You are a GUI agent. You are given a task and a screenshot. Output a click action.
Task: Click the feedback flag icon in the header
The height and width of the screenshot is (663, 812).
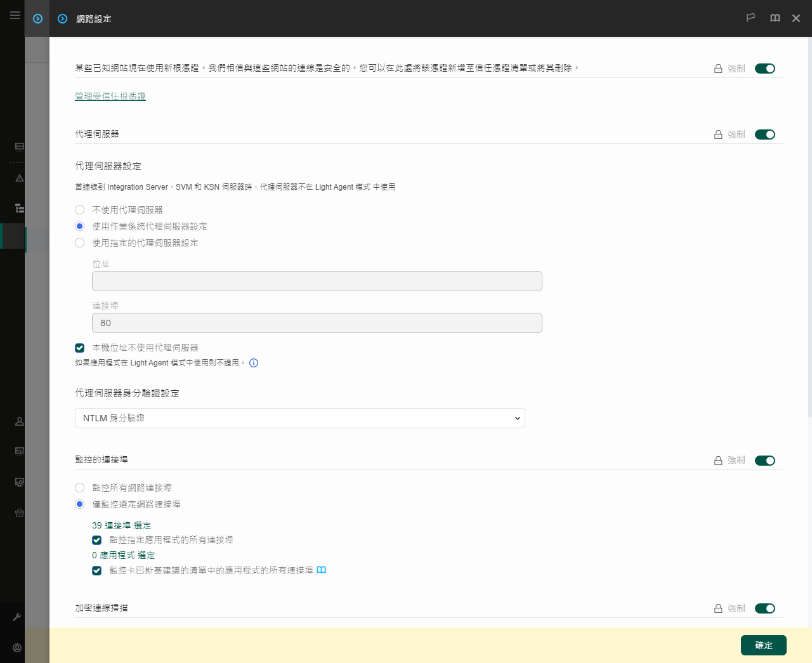coord(750,18)
